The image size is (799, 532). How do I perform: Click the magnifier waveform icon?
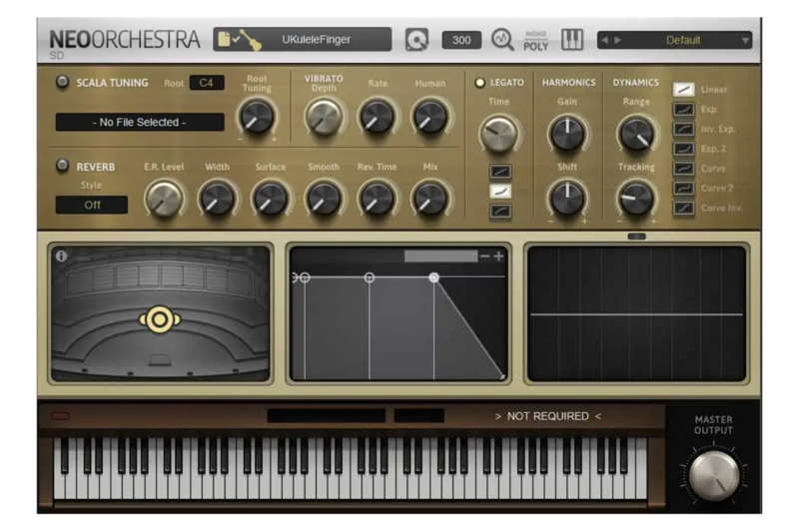(503, 40)
